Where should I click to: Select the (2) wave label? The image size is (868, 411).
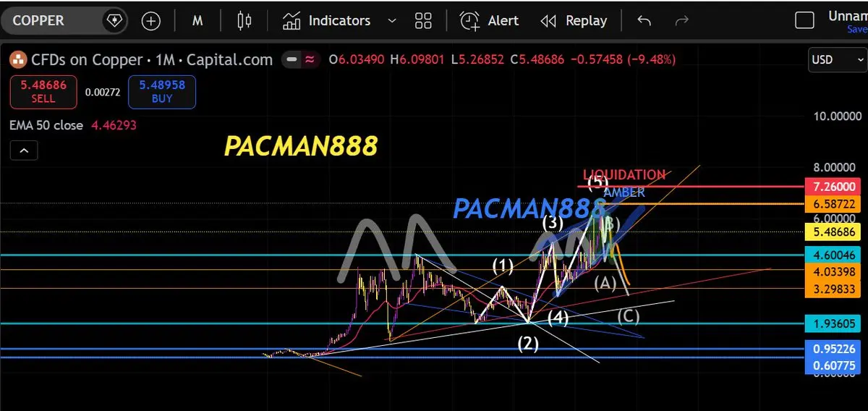(528, 344)
